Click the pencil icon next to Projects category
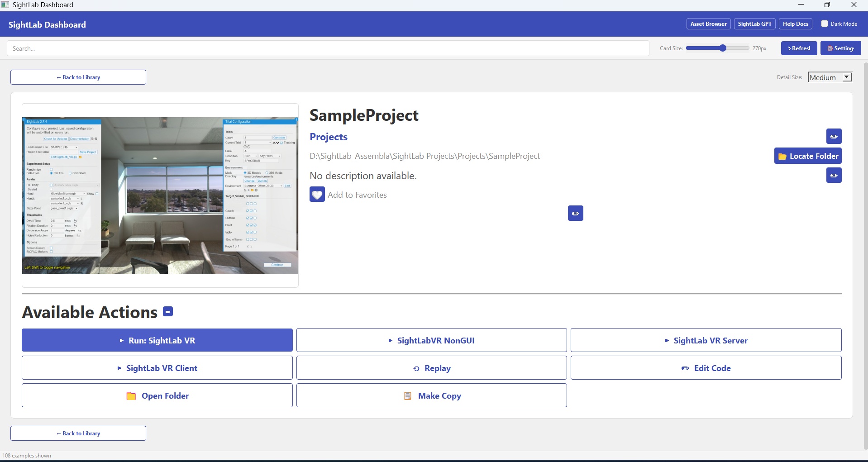This screenshot has width=868, height=462. click(x=834, y=136)
